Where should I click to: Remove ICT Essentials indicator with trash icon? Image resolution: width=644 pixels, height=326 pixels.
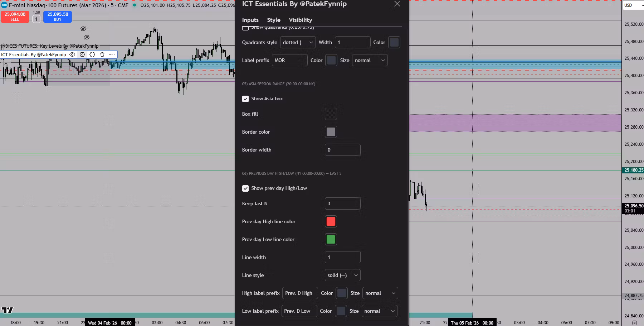point(102,54)
